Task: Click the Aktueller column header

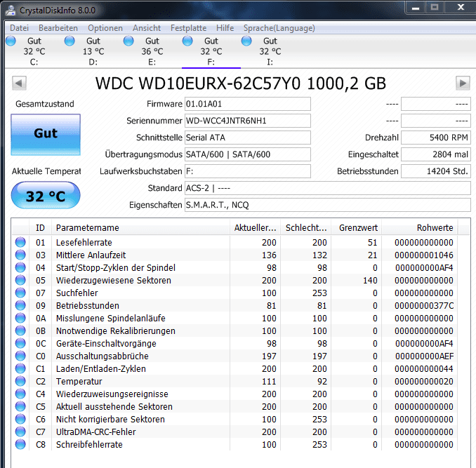Action: coord(255,228)
